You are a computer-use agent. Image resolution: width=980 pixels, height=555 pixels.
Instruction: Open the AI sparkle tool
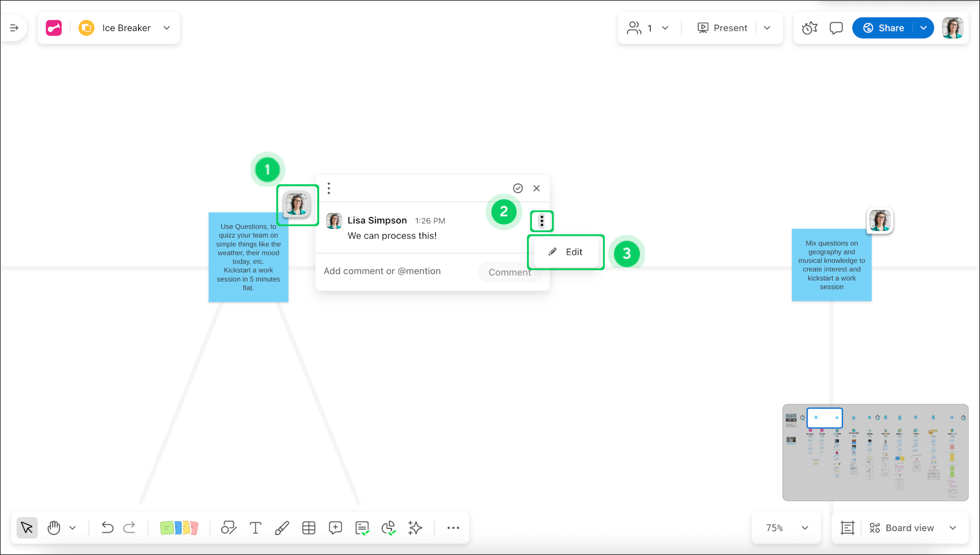[415, 528]
